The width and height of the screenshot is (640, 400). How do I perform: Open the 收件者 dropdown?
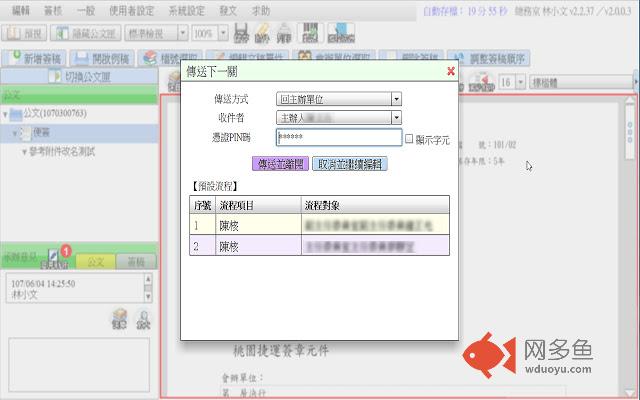pos(339,118)
